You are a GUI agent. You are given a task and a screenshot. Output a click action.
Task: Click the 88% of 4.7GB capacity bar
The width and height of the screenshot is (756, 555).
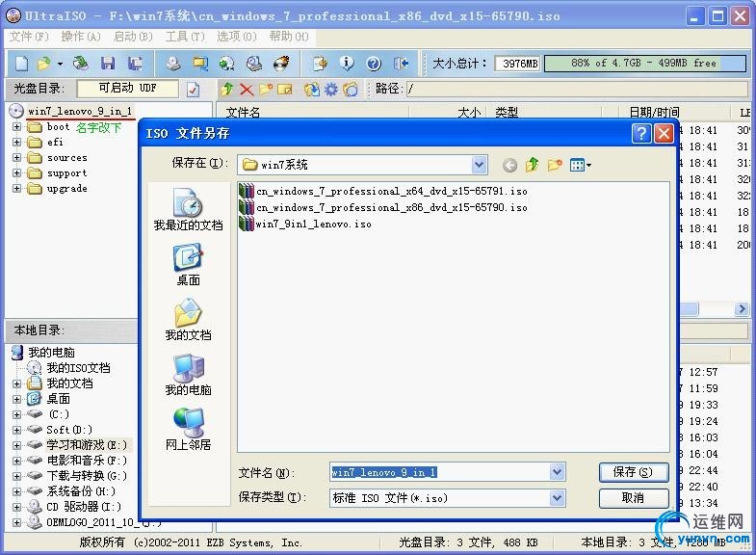click(x=645, y=64)
